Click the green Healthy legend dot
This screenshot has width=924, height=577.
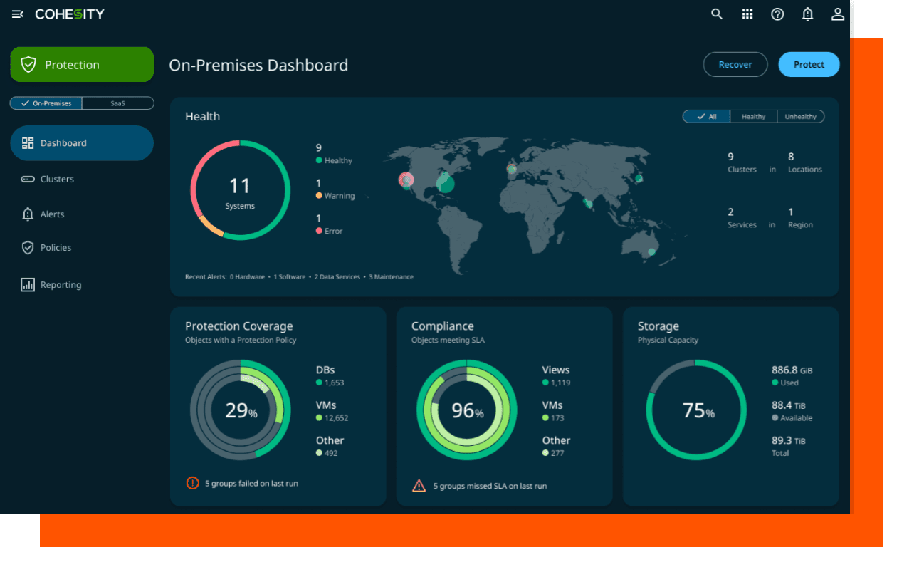pyautogui.click(x=319, y=161)
